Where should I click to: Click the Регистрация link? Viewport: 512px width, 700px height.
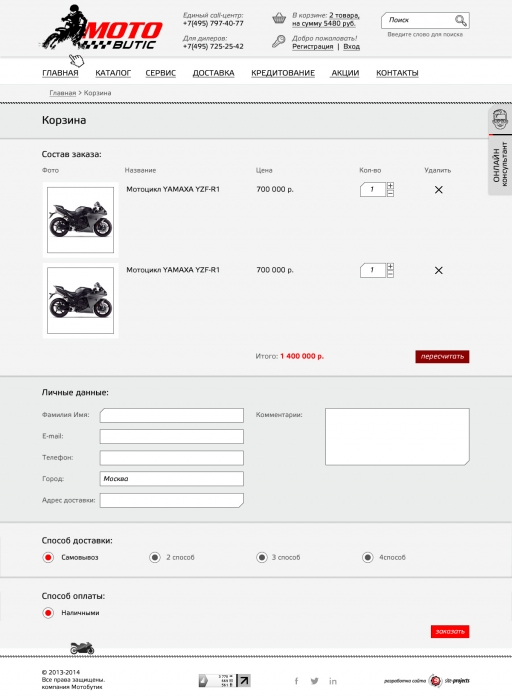click(x=312, y=46)
